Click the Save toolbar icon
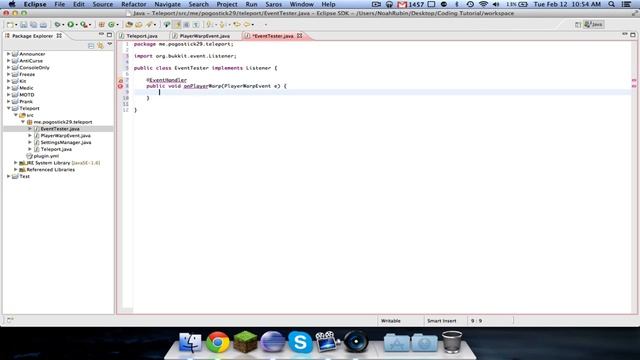This screenshot has height=360, width=640. [x=24, y=24]
